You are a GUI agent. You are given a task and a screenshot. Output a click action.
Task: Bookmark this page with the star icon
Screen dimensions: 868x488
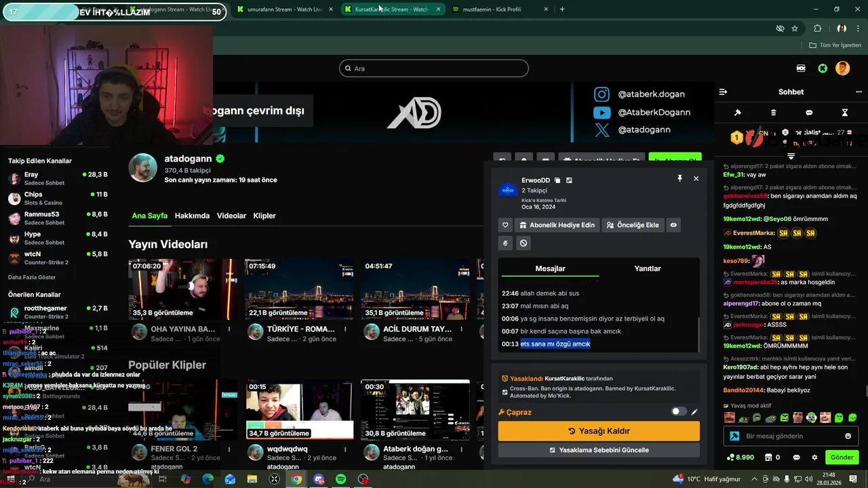795,28
